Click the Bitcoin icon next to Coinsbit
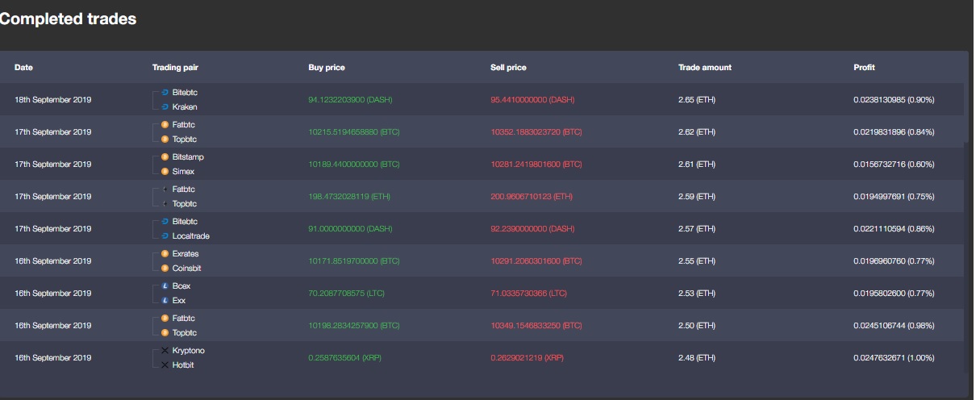 [165, 269]
